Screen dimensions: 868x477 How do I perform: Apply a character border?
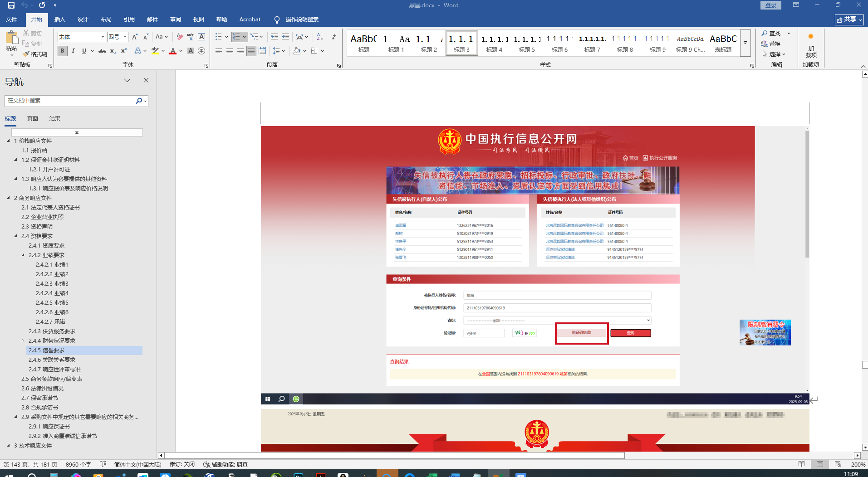(201, 37)
